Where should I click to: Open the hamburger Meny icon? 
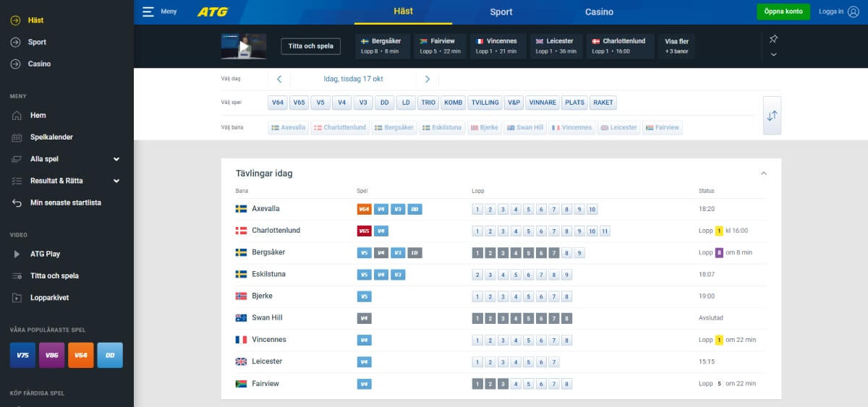(x=148, y=12)
